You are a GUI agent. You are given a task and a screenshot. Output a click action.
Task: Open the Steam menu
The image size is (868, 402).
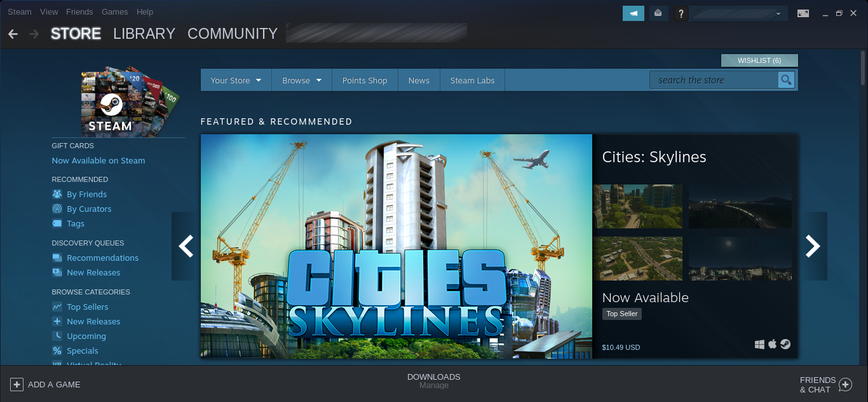(20, 12)
